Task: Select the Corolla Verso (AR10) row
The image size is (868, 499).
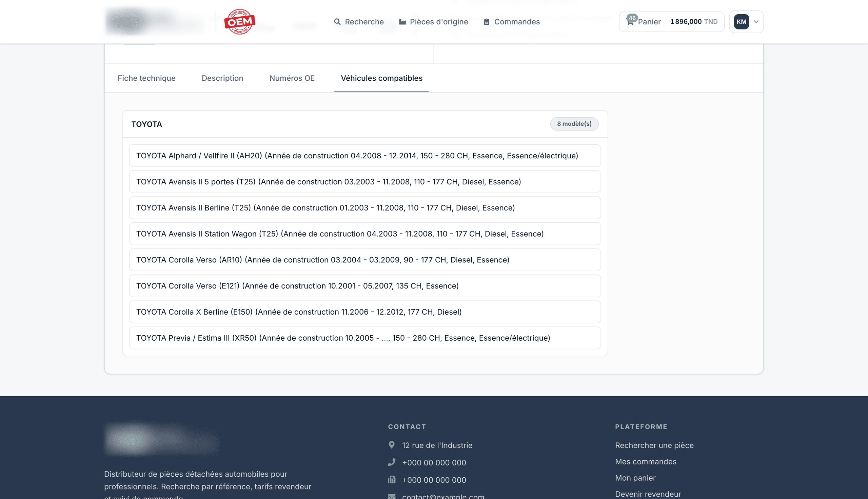Action: 365,260
